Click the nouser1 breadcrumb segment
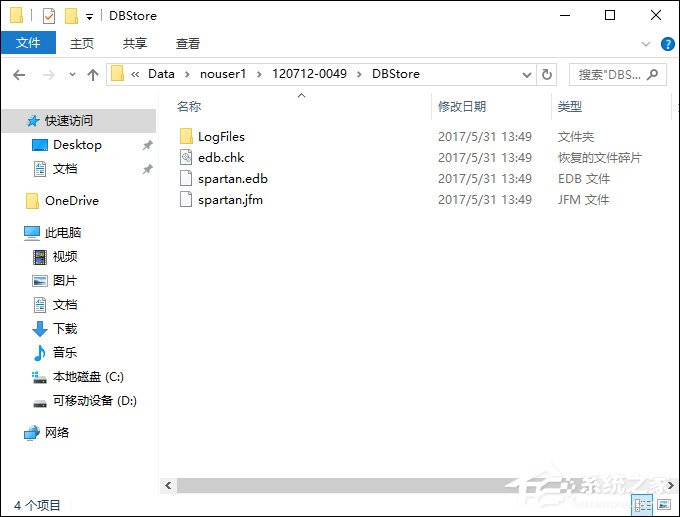Viewport: 680px width, 517px height. click(223, 74)
